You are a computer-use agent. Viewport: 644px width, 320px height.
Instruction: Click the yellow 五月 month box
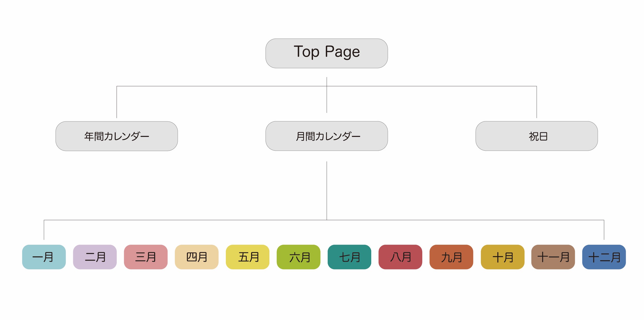[247, 257]
